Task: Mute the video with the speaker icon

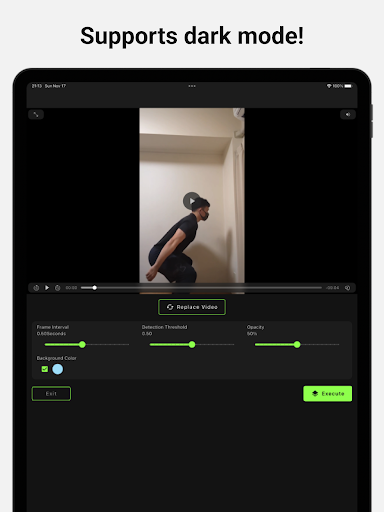Action: point(348,115)
